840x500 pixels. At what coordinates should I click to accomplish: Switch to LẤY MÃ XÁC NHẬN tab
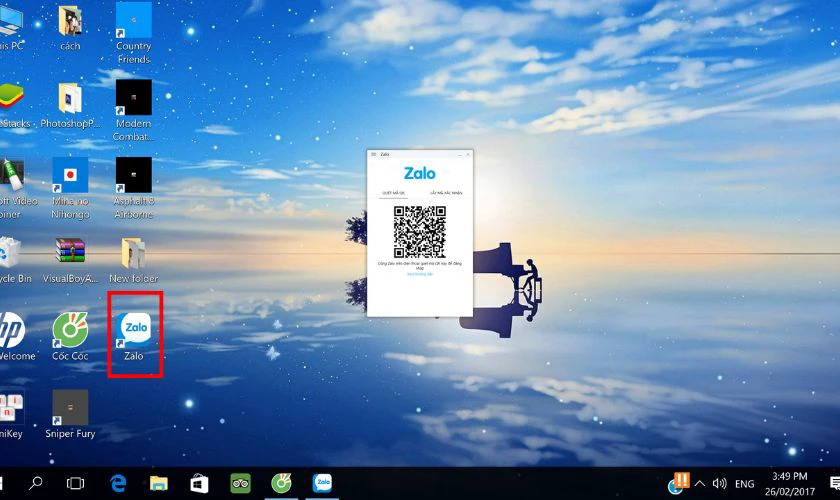coord(446,192)
